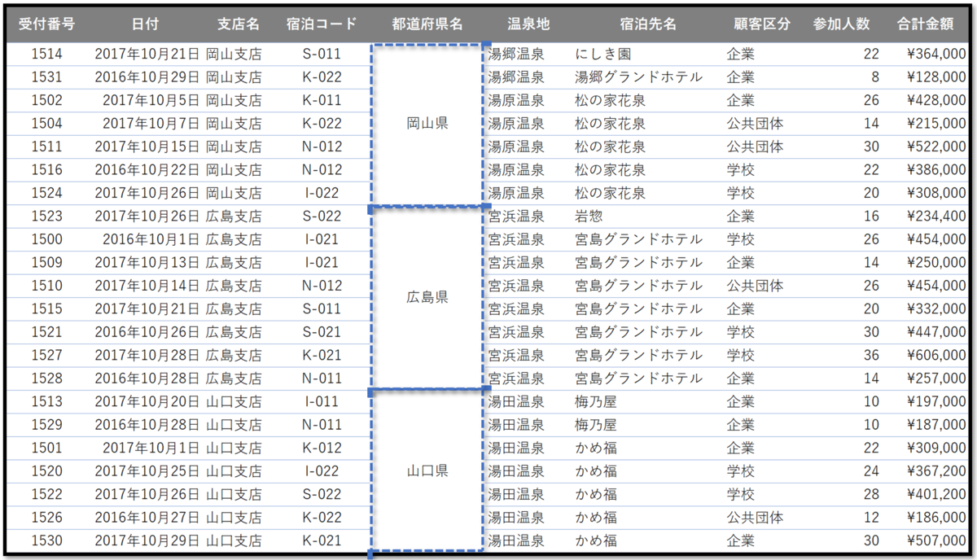The image size is (977, 560).
Task: Click the 公共団体 cell in row 1504
Action: point(757,123)
